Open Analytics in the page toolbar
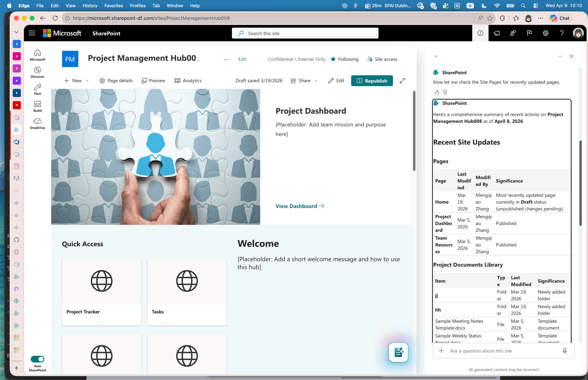 tap(188, 81)
